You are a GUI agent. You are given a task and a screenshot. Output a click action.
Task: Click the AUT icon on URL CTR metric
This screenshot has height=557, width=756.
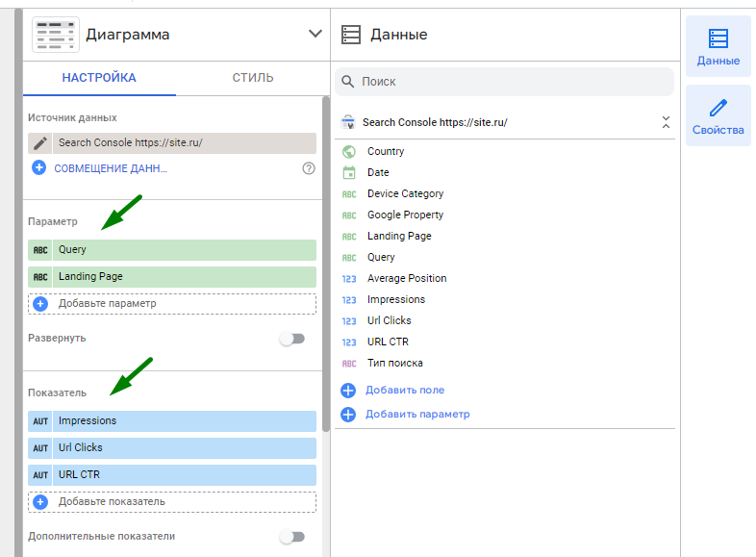pos(40,475)
